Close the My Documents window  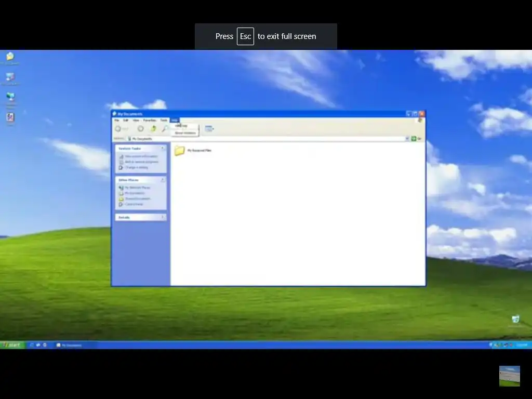click(422, 114)
